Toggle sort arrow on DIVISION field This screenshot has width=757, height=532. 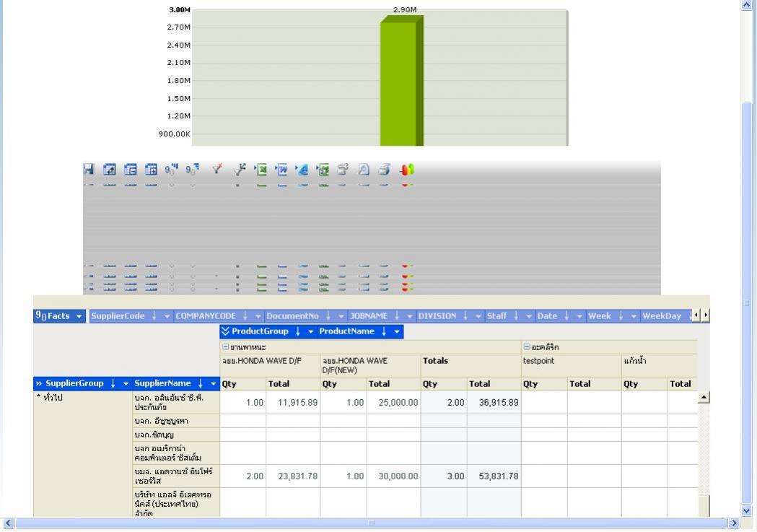pyautogui.click(x=465, y=315)
